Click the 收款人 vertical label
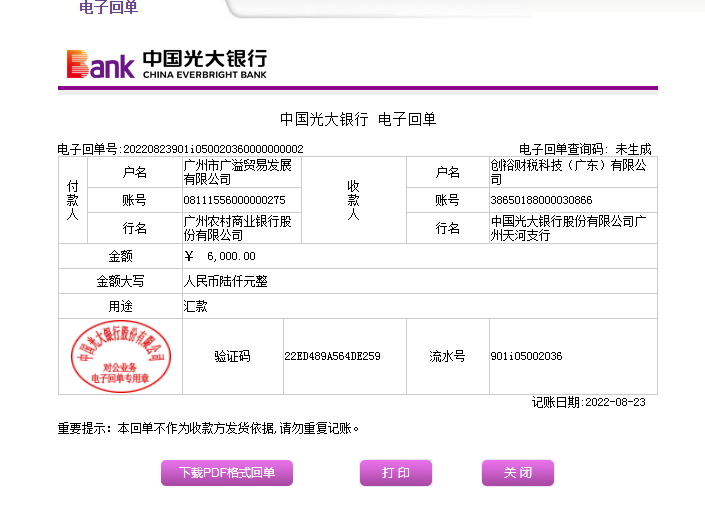Viewport: 705px width, 518px height. click(353, 200)
